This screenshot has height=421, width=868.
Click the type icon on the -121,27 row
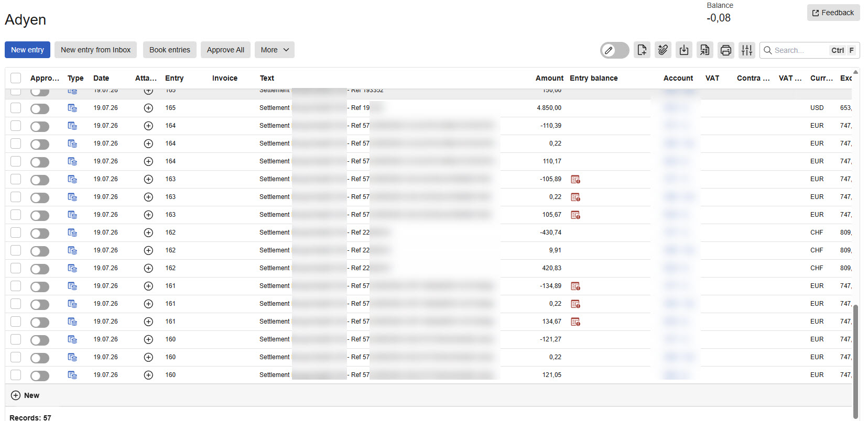click(x=72, y=339)
